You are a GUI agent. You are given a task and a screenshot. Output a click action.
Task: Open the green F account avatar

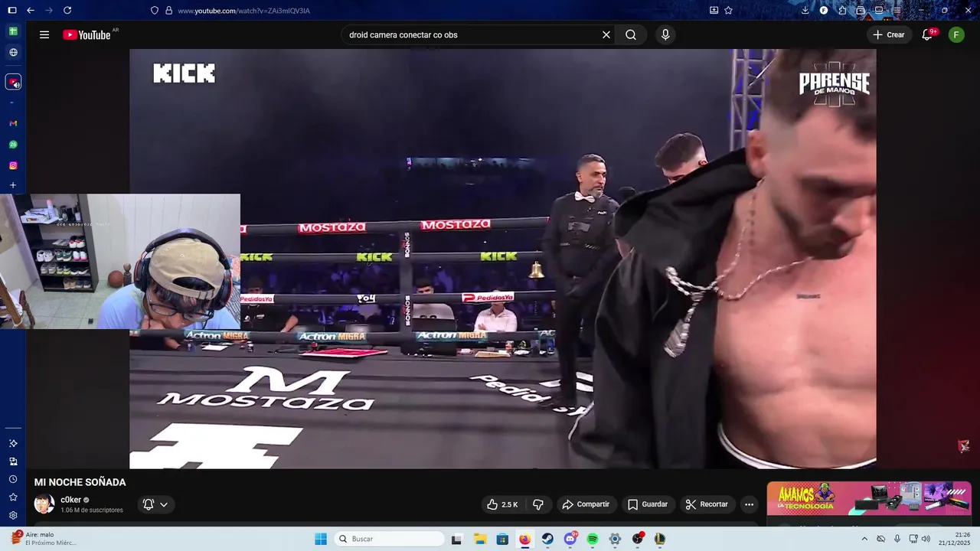tap(956, 34)
